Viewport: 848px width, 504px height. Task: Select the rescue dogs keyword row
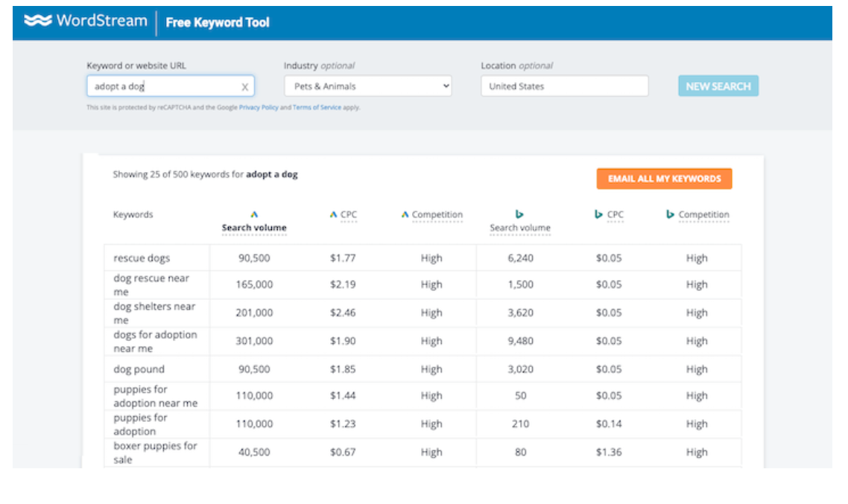coord(142,258)
